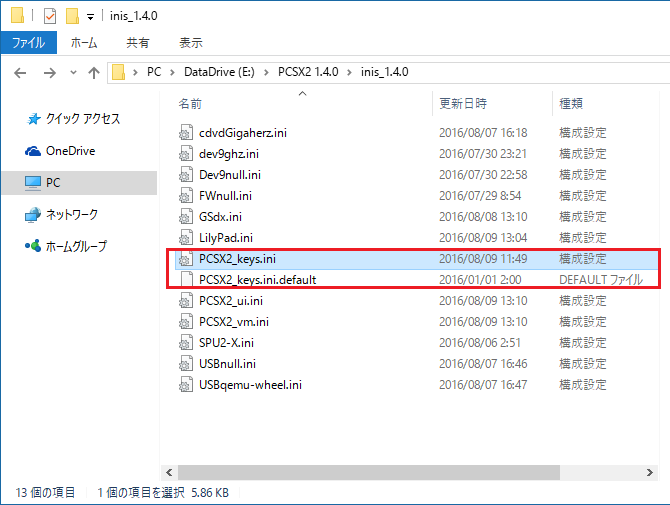Click the New Folder icon in title bar
670x505 pixels.
(72, 16)
